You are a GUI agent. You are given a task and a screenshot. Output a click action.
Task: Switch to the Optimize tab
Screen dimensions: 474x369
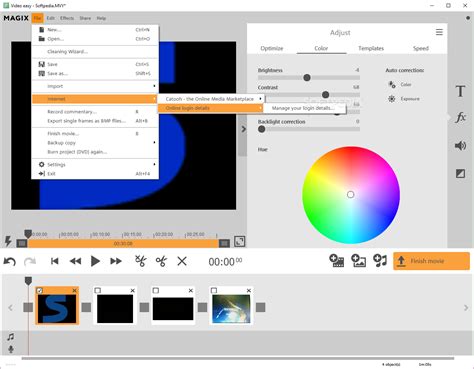pos(272,48)
